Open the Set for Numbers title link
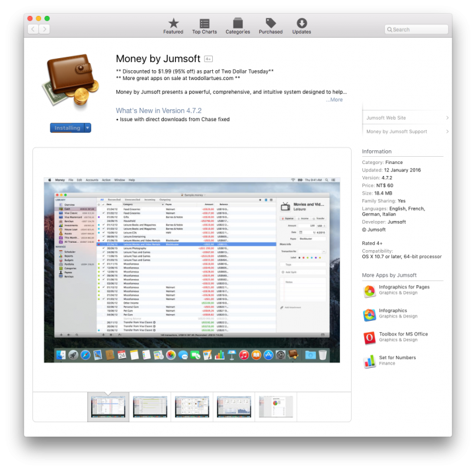This screenshot has height=471, width=476. (x=397, y=358)
